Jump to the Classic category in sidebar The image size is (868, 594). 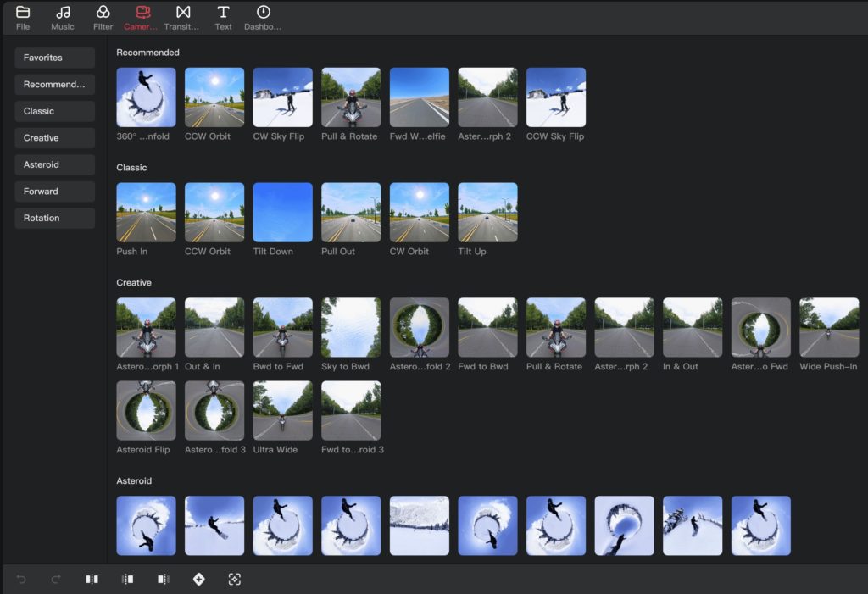55,111
